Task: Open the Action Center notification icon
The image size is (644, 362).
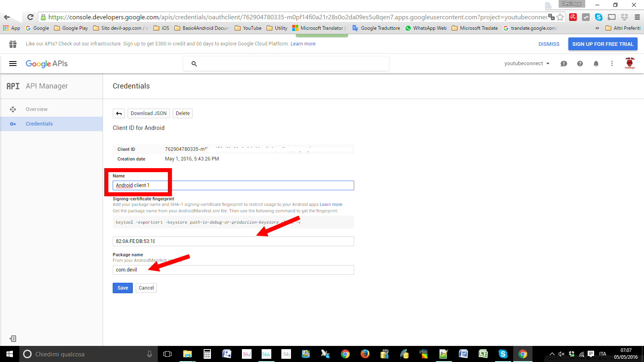Action: coord(591,354)
